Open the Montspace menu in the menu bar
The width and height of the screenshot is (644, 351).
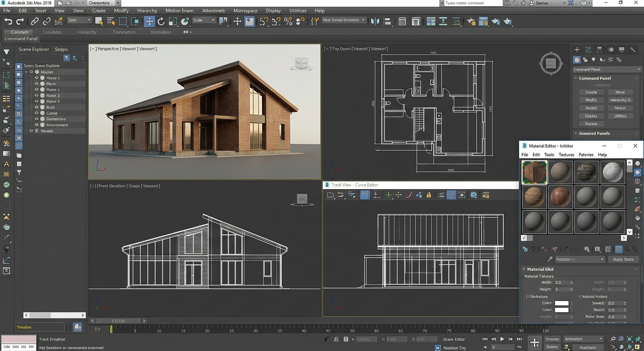click(245, 11)
